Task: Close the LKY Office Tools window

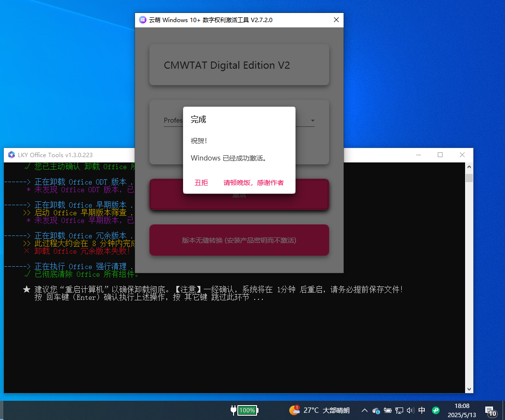Action: point(462,155)
